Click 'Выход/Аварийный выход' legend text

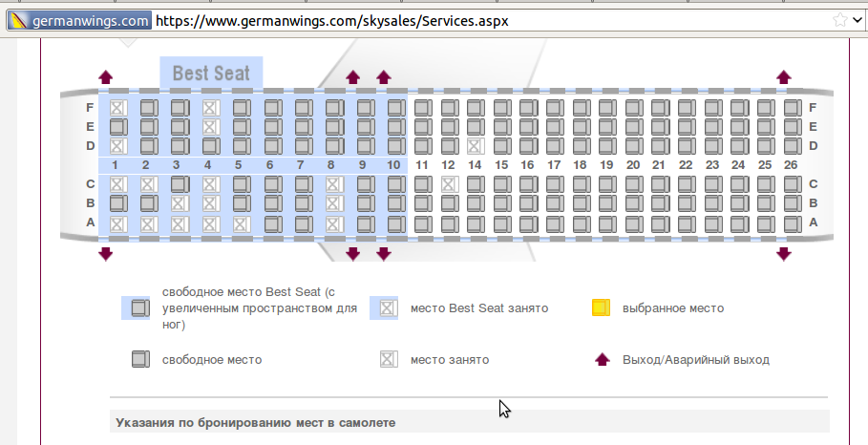coord(696,360)
